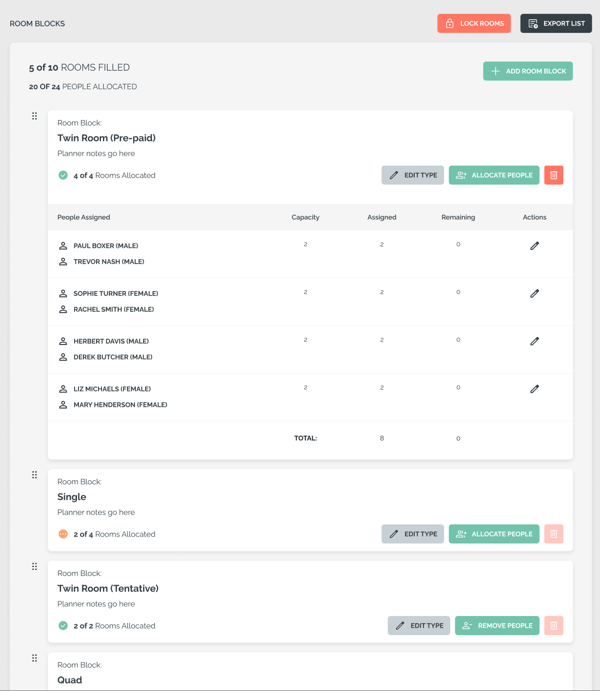Click drag handle next to Quad block

click(35, 658)
